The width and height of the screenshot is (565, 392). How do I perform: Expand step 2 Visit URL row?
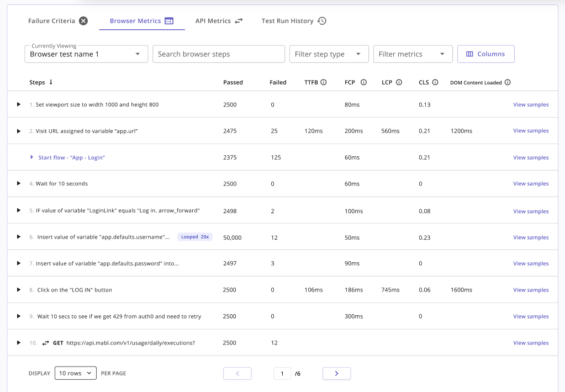point(18,131)
